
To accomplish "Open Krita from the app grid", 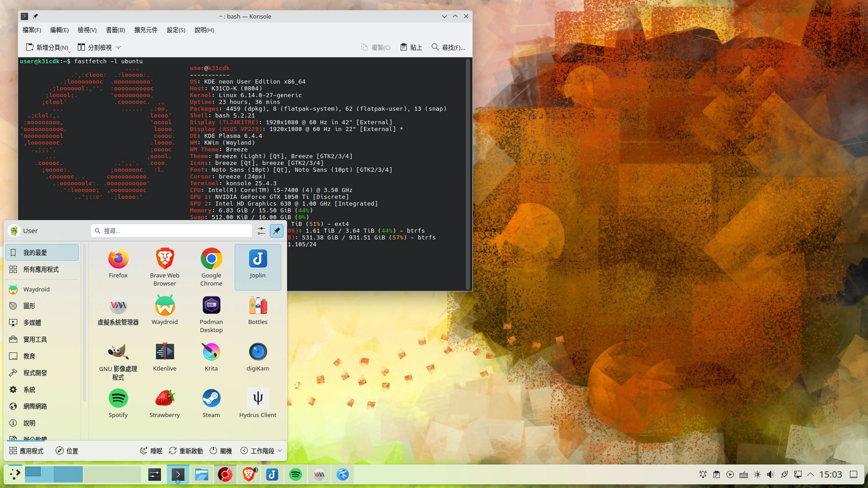I will [211, 352].
